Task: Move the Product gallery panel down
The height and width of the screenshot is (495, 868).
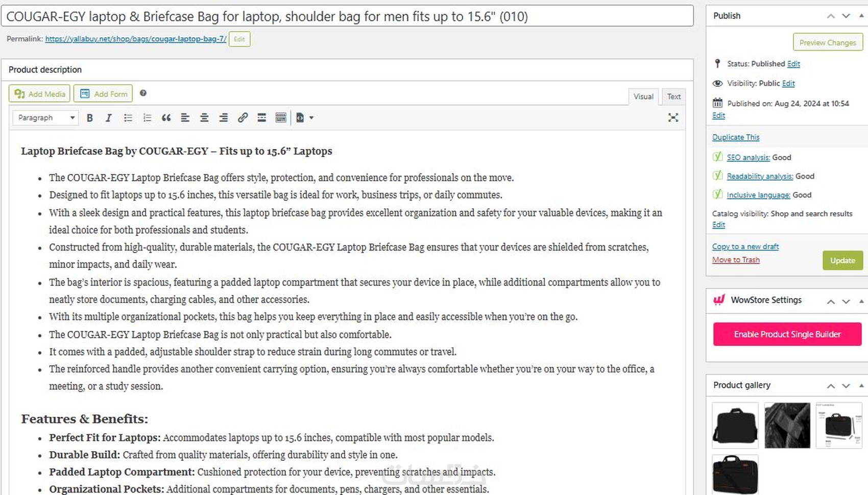Action: tap(846, 386)
